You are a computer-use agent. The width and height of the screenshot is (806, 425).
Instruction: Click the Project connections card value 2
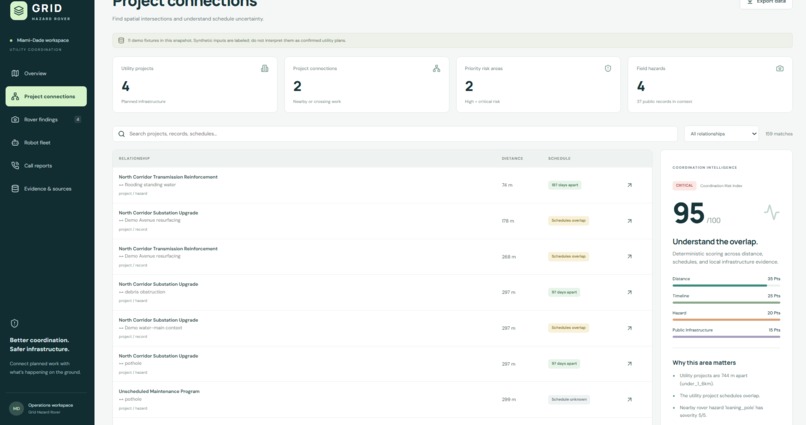(297, 86)
